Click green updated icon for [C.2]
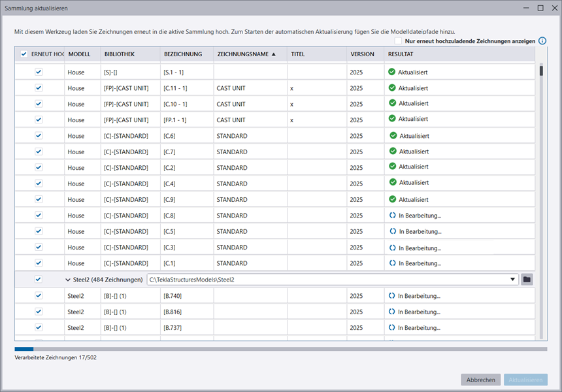Viewport: 562px width, 392px height. [393, 166]
